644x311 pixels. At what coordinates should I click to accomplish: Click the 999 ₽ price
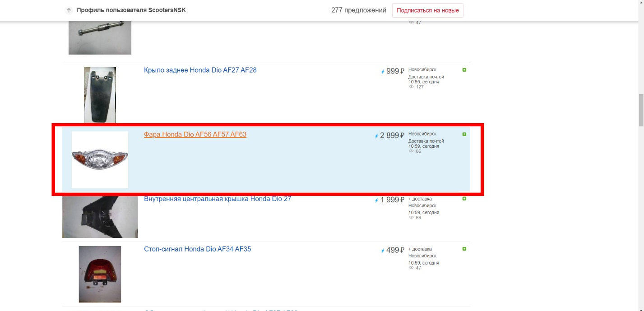click(395, 71)
